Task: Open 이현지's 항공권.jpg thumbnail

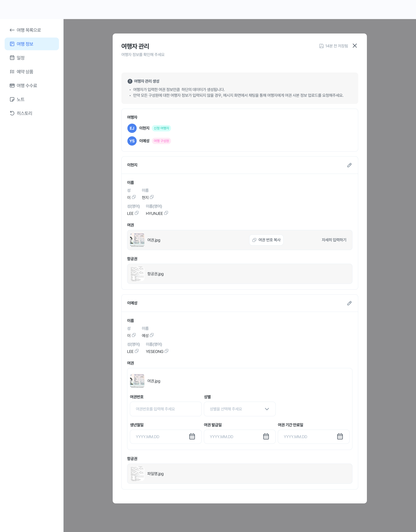Action: click(137, 274)
